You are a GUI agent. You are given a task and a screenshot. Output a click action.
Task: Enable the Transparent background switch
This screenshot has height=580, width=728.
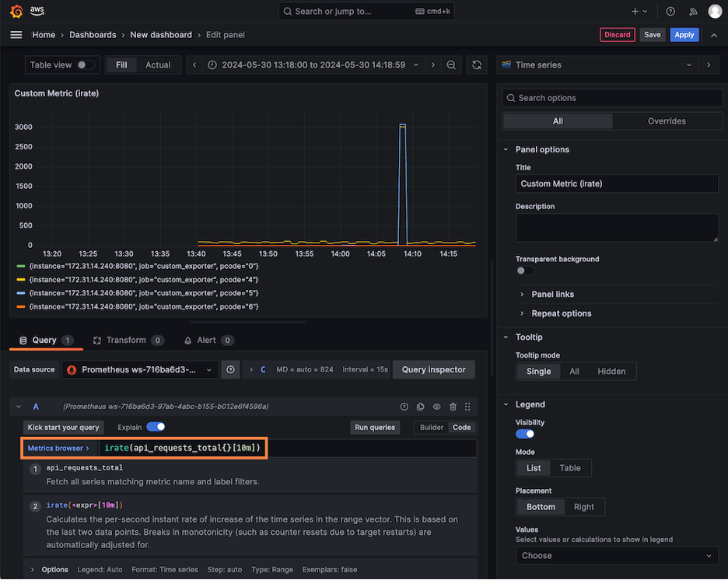pyautogui.click(x=525, y=271)
